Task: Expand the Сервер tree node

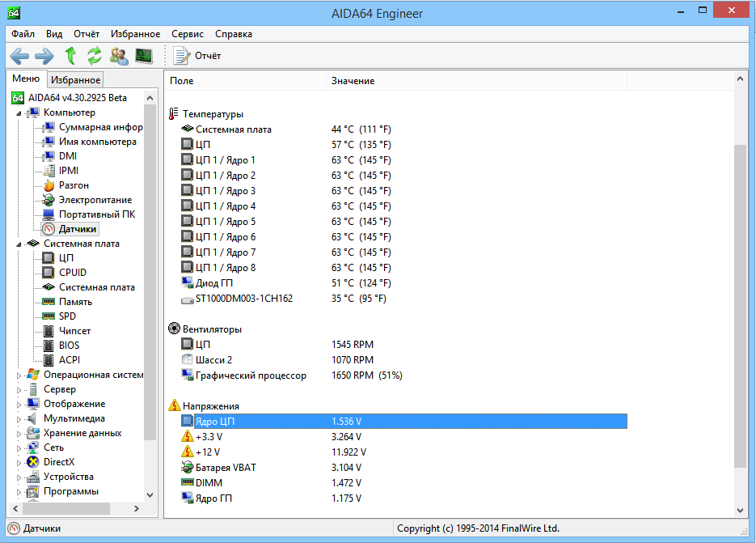Action: point(19,389)
